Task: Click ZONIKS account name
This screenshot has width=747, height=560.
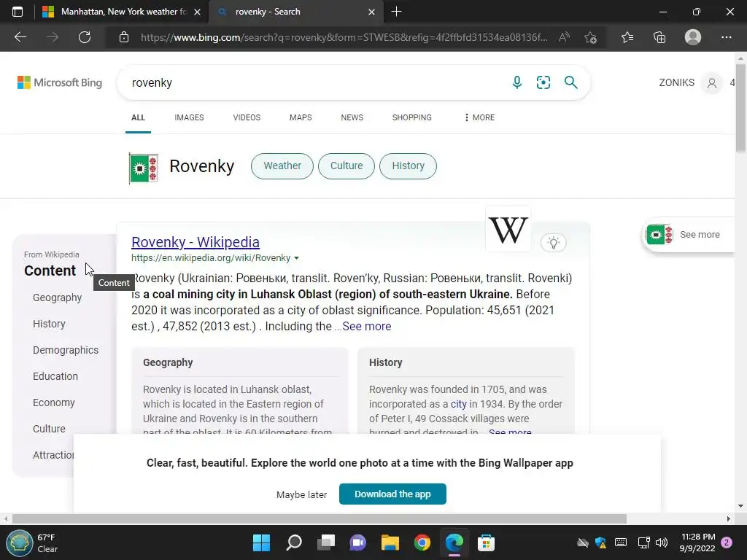Action: tap(676, 82)
